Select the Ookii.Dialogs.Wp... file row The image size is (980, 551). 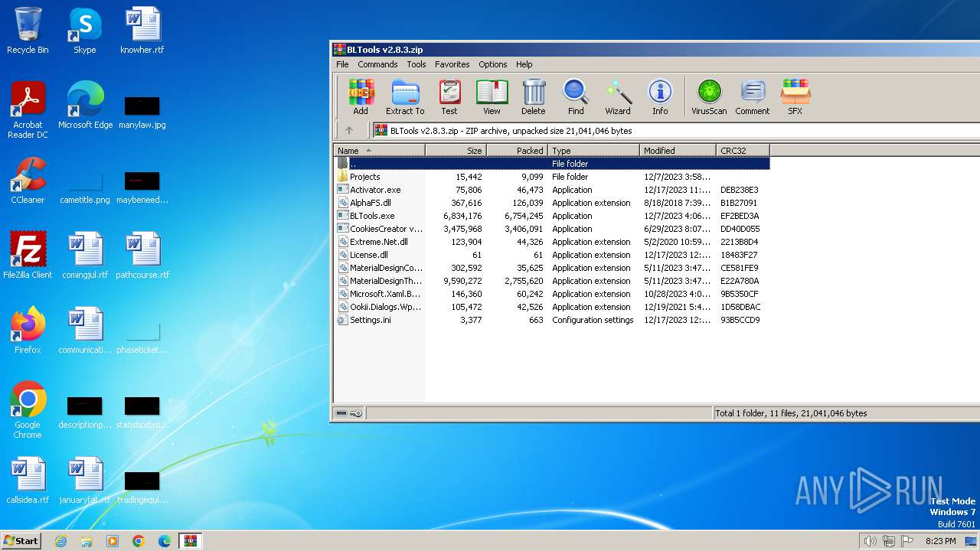[x=551, y=307]
